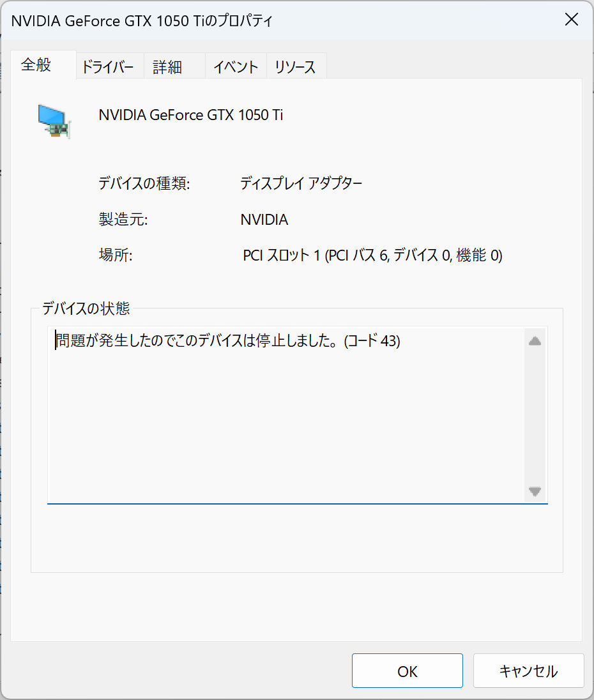Click the display adapter device icon
This screenshot has width=594, height=700.
coord(53,120)
